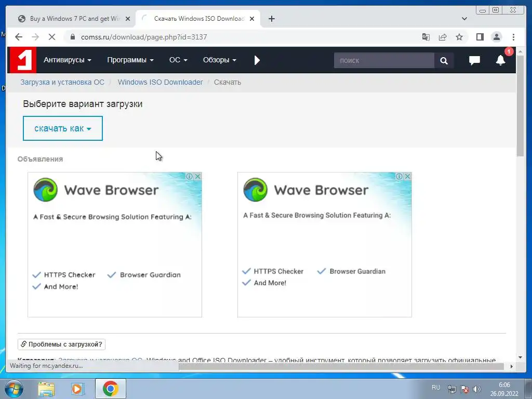Image resolution: width=532 pixels, height=399 pixels.
Task: Click the Chrome back arrow
Action: (19, 37)
